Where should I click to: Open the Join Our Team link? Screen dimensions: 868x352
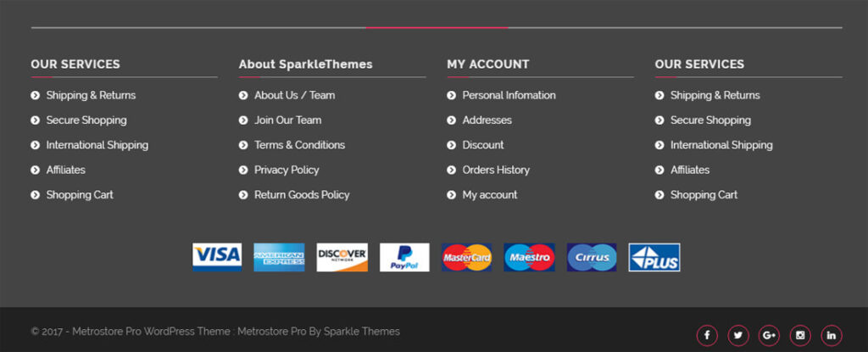point(287,120)
